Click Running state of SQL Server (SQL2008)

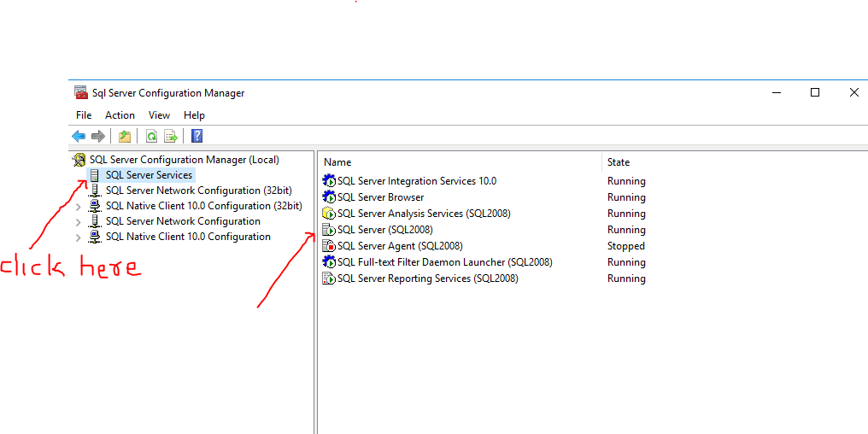click(626, 230)
